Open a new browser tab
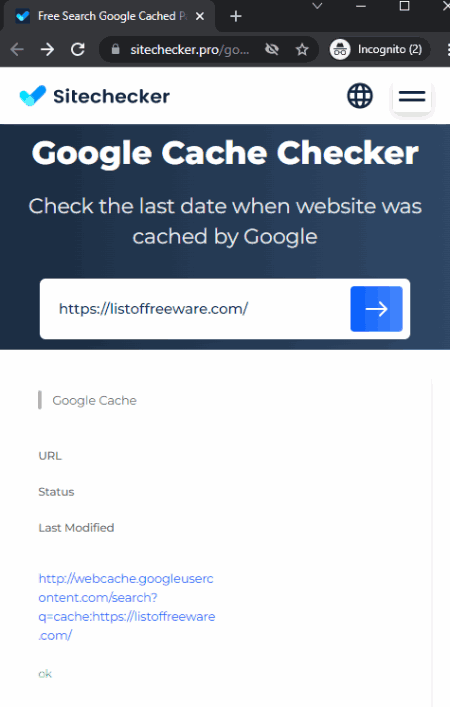This screenshot has width=450, height=707. pyautogui.click(x=235, y=16)
